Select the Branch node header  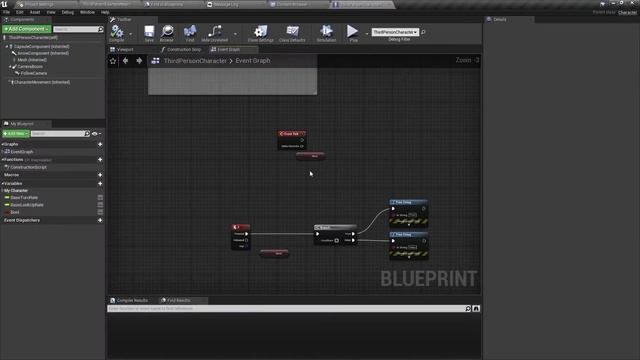pyautogui.click(x=335, y=227)
